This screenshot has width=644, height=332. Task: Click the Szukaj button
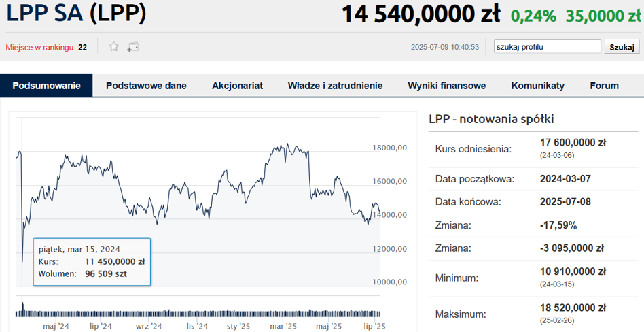pos(622,47)
